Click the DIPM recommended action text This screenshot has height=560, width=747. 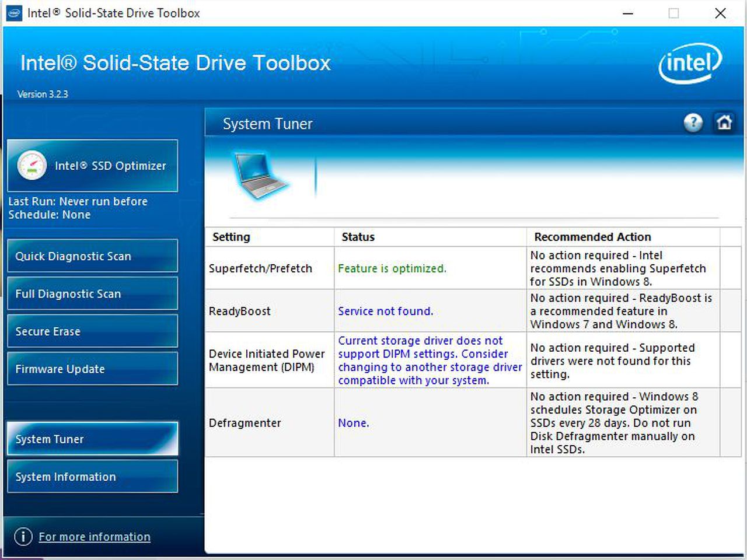coord(613,360)
